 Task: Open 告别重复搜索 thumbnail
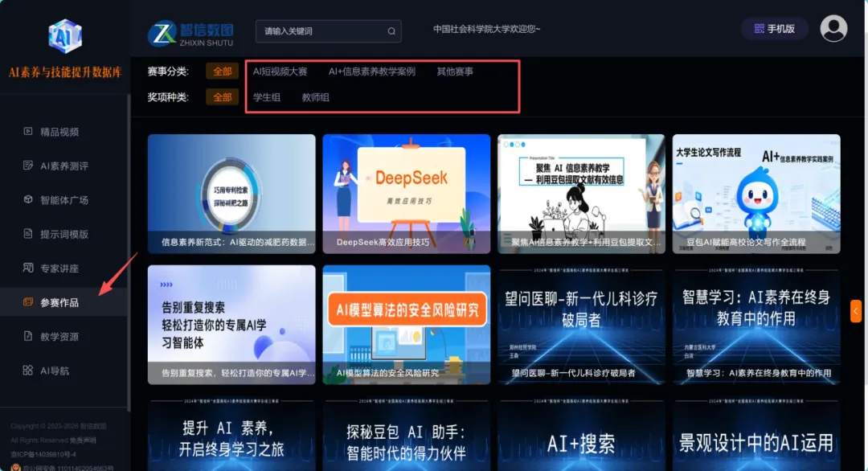[231, 325]
